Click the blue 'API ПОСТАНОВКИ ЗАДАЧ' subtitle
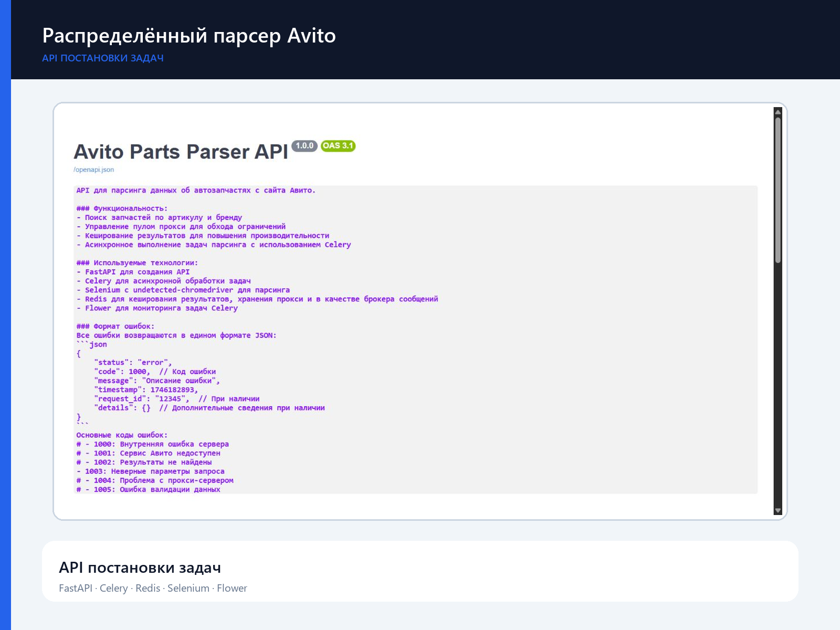 coord(103,58)
